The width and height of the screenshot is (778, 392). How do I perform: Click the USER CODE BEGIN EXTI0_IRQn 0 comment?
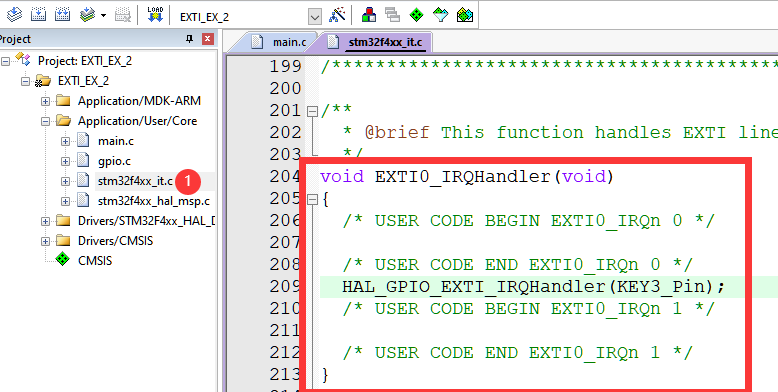(x=528, y=221)
